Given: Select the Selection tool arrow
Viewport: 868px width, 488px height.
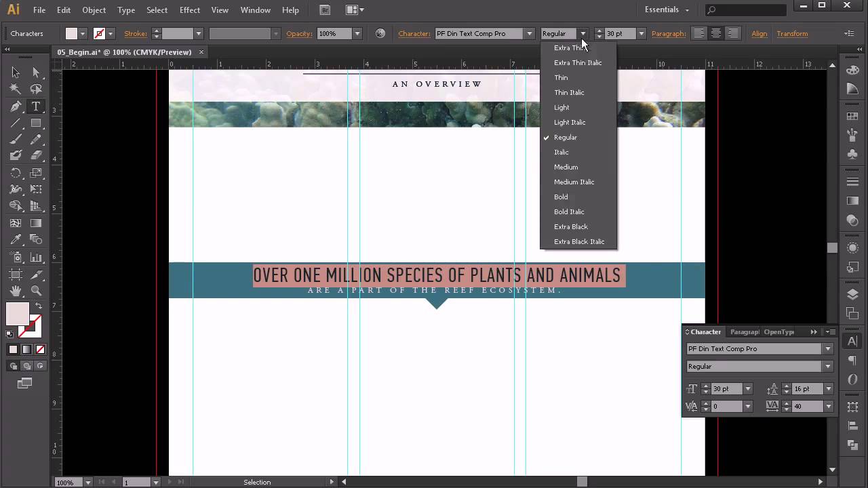Looking at the screenshot, I should (x=16, y=73).
